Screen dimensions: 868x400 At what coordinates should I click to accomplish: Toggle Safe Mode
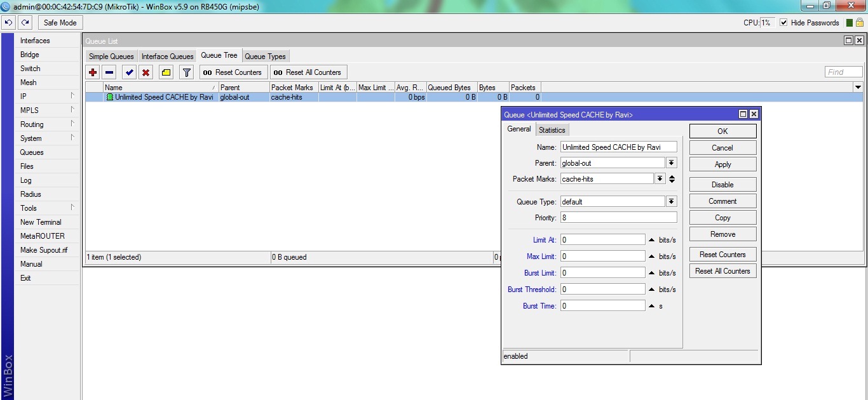point(60,22)
